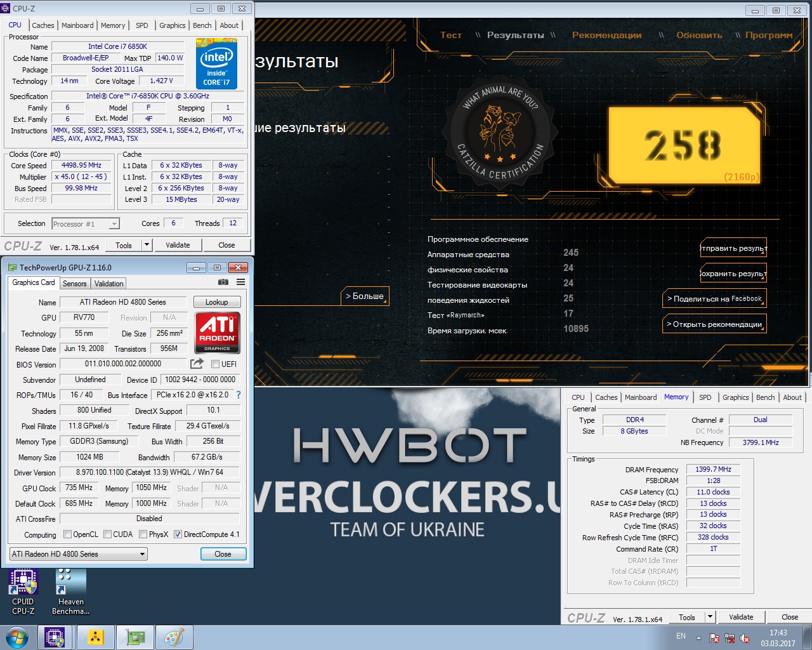
Task: Click Validate in bottom CPU-Z window
Action: (x=741, y=617)
